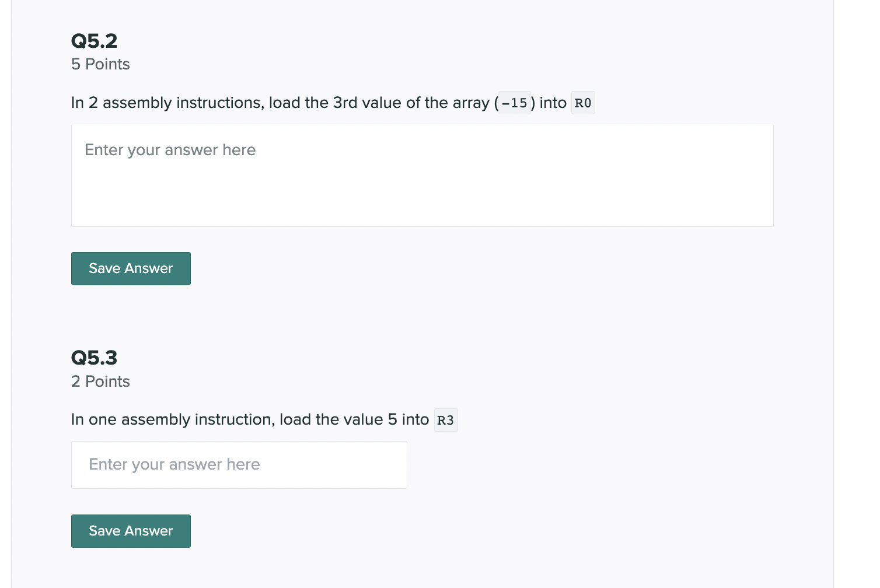Image resolution: width=880 pixels, height=588 pixels.
Task: Select the -15 code snippet in Q5.2
Action: pos(514,103)
